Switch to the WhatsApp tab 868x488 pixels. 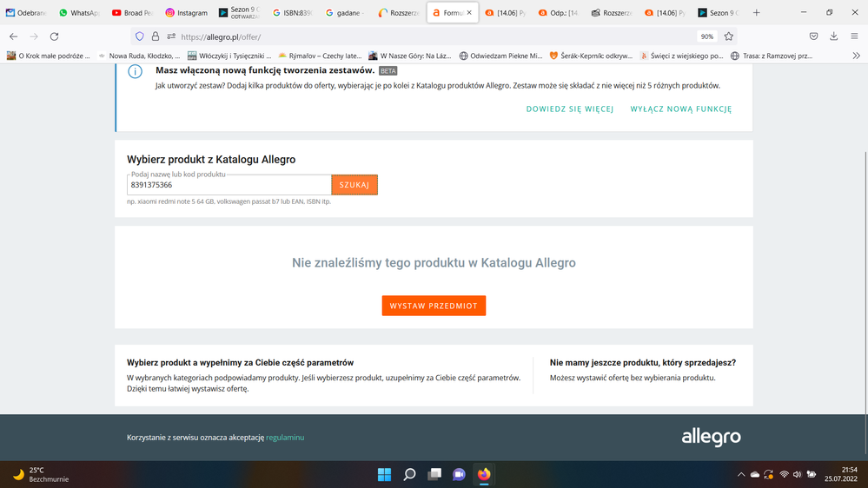(x=78, y=12)
